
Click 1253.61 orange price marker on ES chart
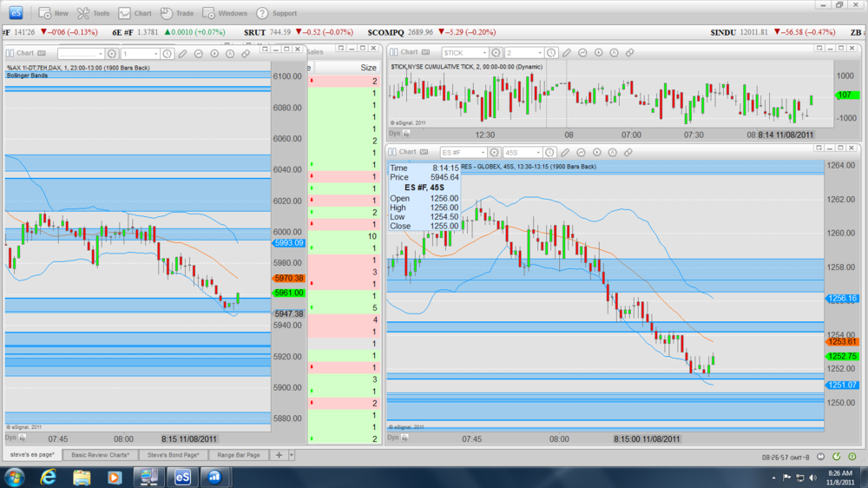coord(843,342)
